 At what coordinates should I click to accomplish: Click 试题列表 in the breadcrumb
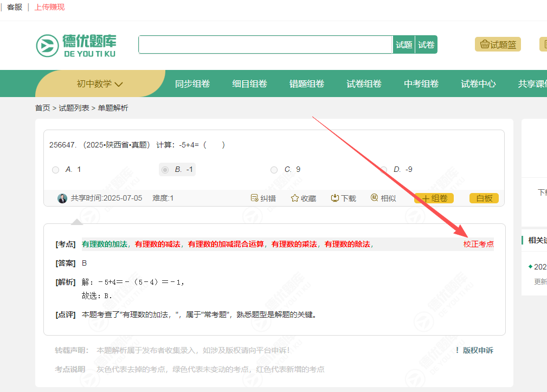tap(74, 108)
